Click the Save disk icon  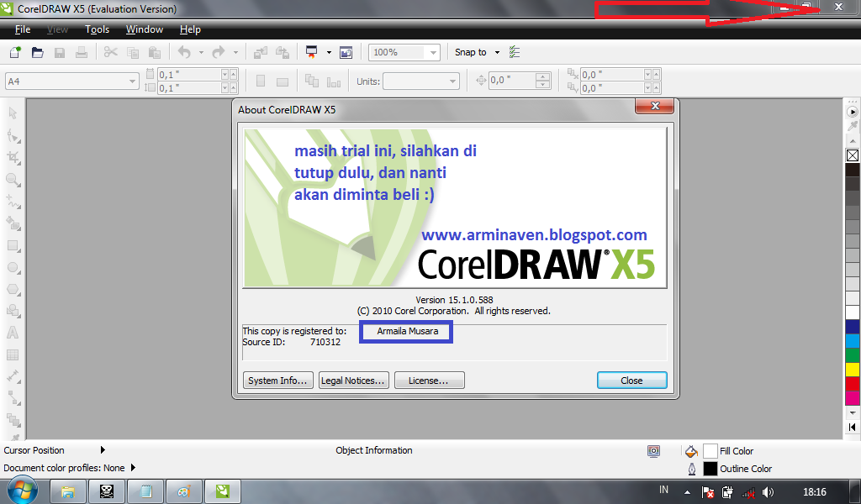(60, 53)
